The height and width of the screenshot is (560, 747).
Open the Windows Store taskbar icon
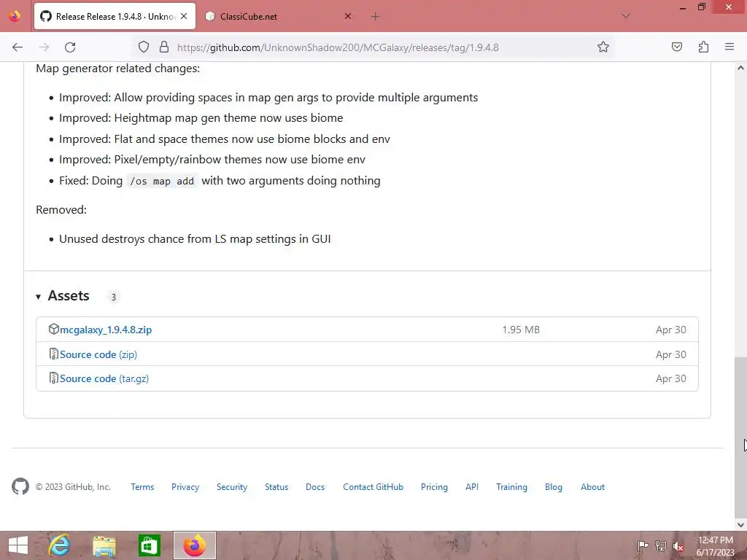(x=149, y=545)
